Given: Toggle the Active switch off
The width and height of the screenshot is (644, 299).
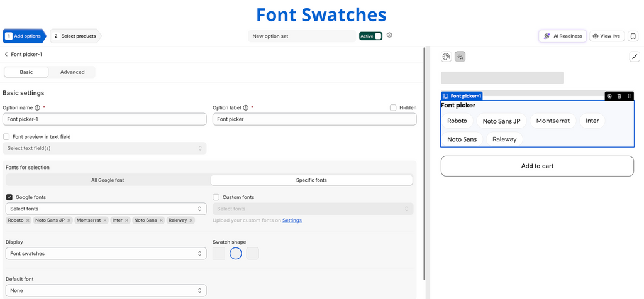Looking at the screenshot, I should point(370,36).
